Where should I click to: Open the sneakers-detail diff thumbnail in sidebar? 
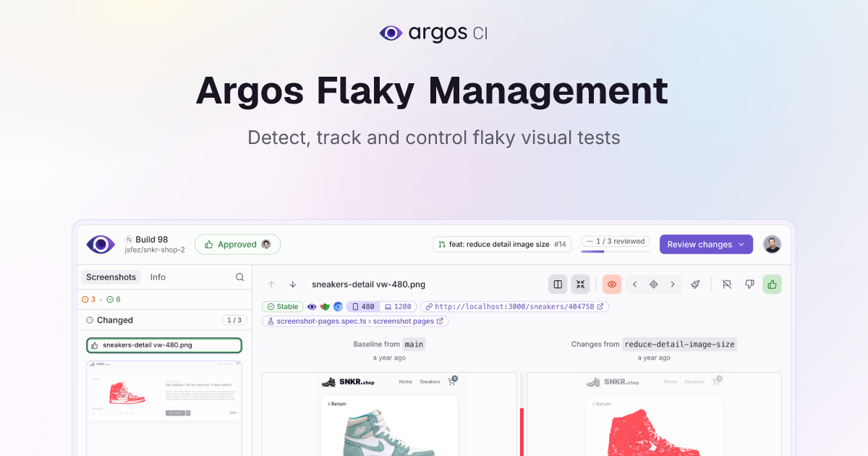tap(164, 408)
